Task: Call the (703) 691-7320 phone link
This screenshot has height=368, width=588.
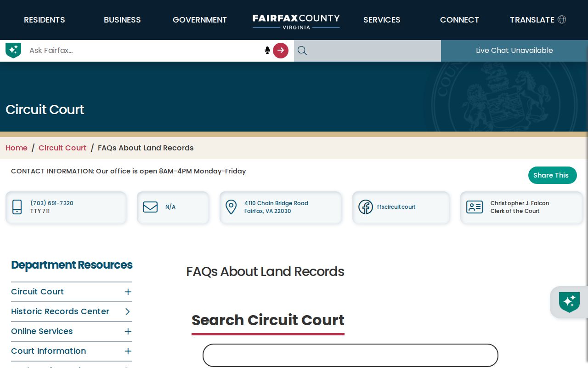Action: coord(52,203)
